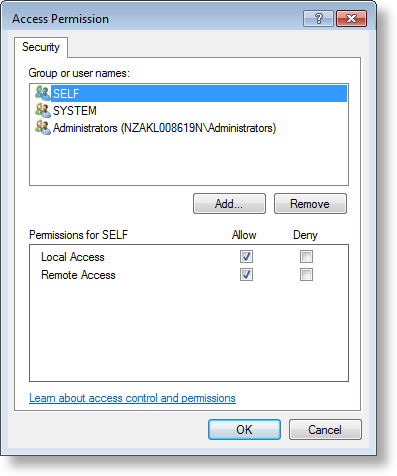Click the Local Access permission label
This screenshot has height=476, width=397.
pos(73,257)
